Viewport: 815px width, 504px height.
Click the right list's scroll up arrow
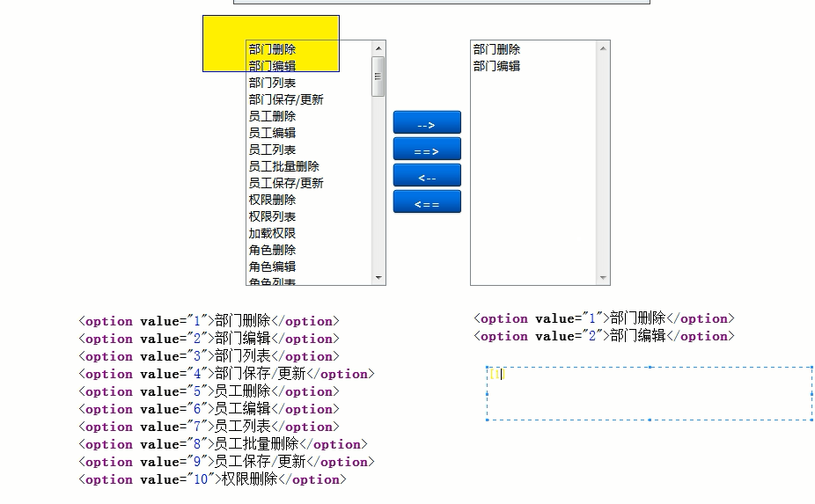pos(603,48)
